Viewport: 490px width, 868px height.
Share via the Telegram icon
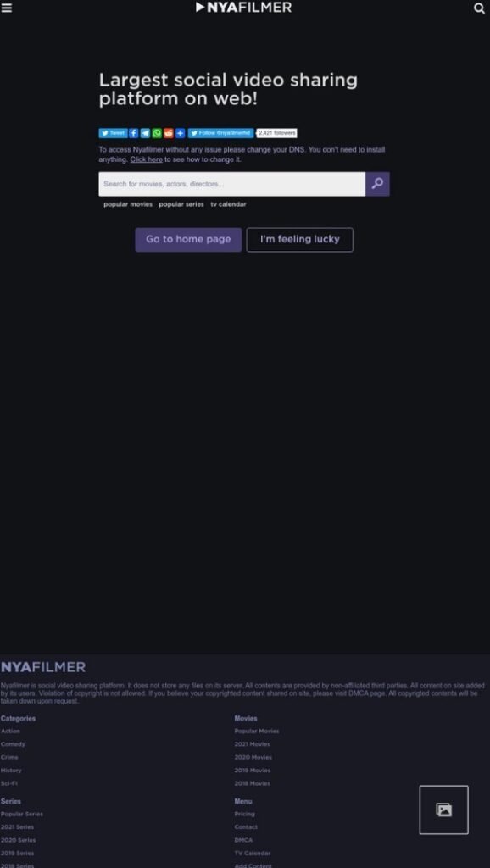[x=145, y=133]
